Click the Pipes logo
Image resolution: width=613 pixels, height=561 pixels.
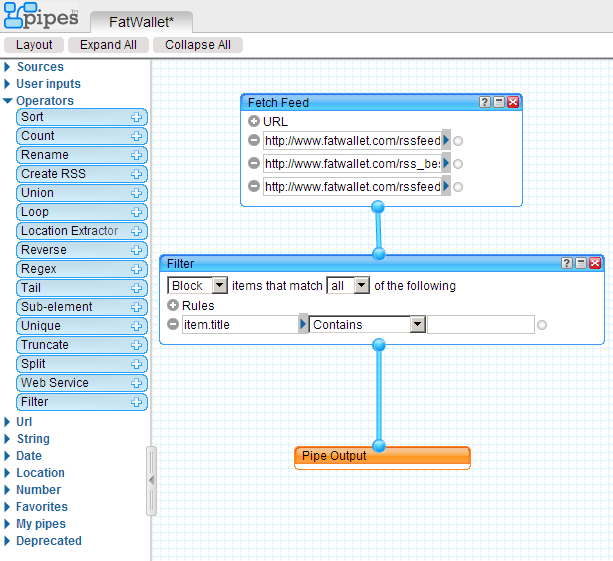tap(41, 16)
